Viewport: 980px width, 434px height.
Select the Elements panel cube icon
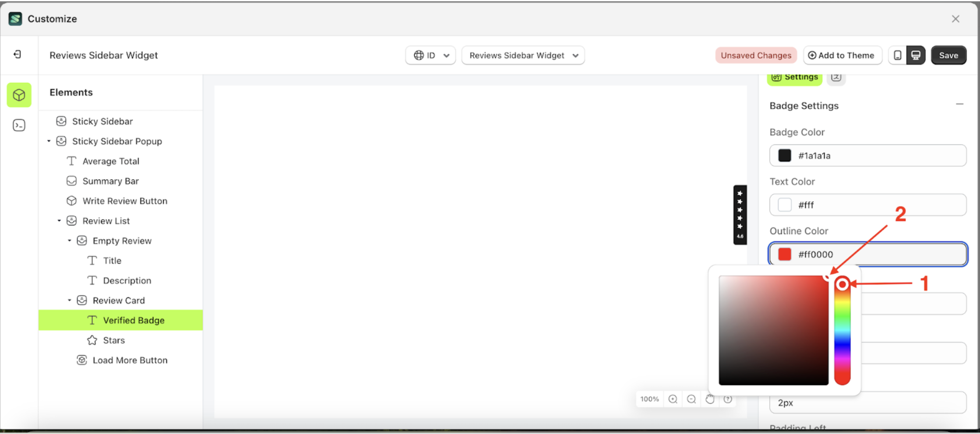pos(19,95)
